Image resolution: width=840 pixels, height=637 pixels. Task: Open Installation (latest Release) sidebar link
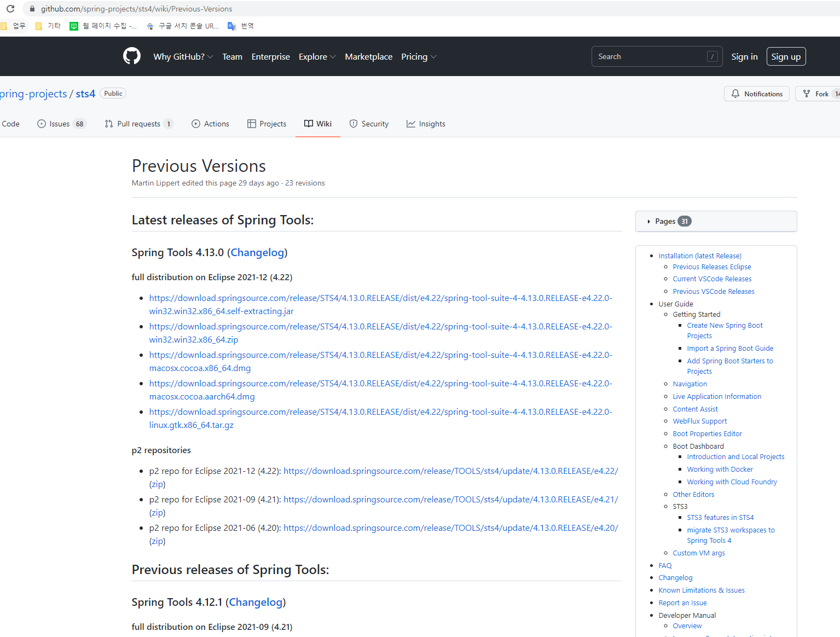(700, 256)
